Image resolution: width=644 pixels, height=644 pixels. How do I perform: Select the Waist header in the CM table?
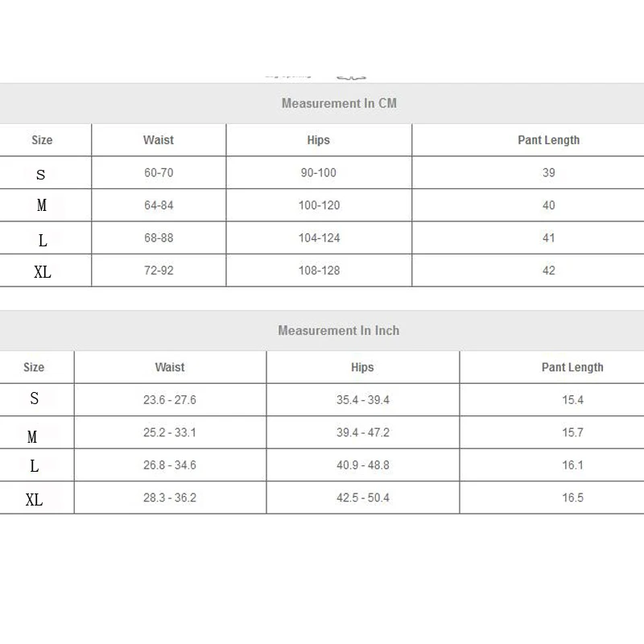click(159, 140)
